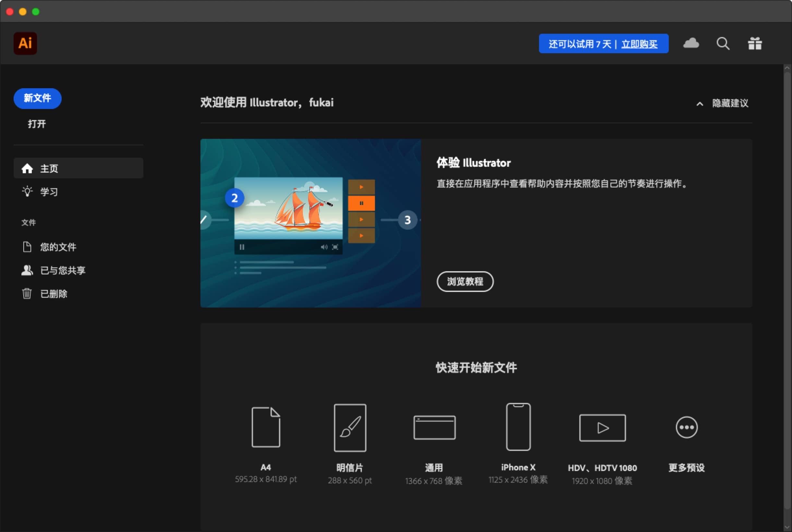Choose the HDV、HDTV 1080 video preset icon
This screenshot has height=532, width=792.
(602, 428)
